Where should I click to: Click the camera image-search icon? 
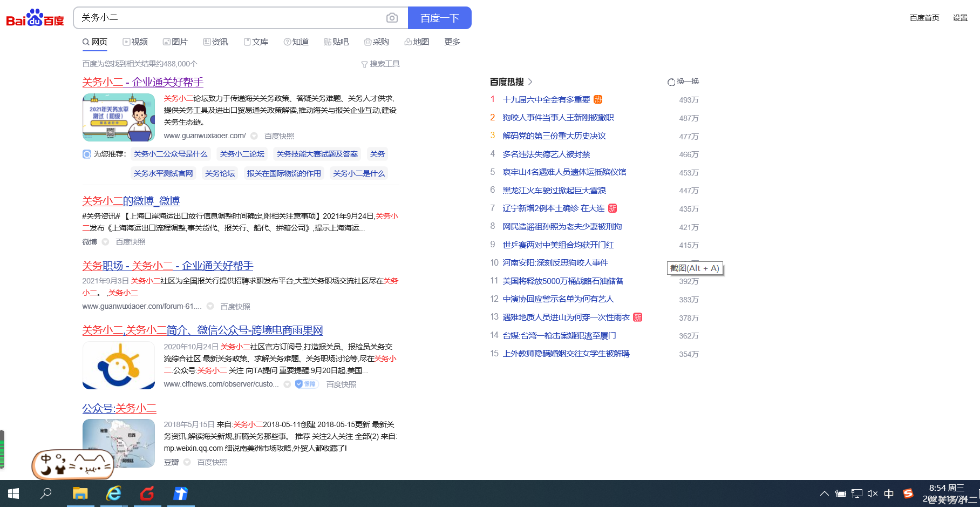click(x=392, y=18)
